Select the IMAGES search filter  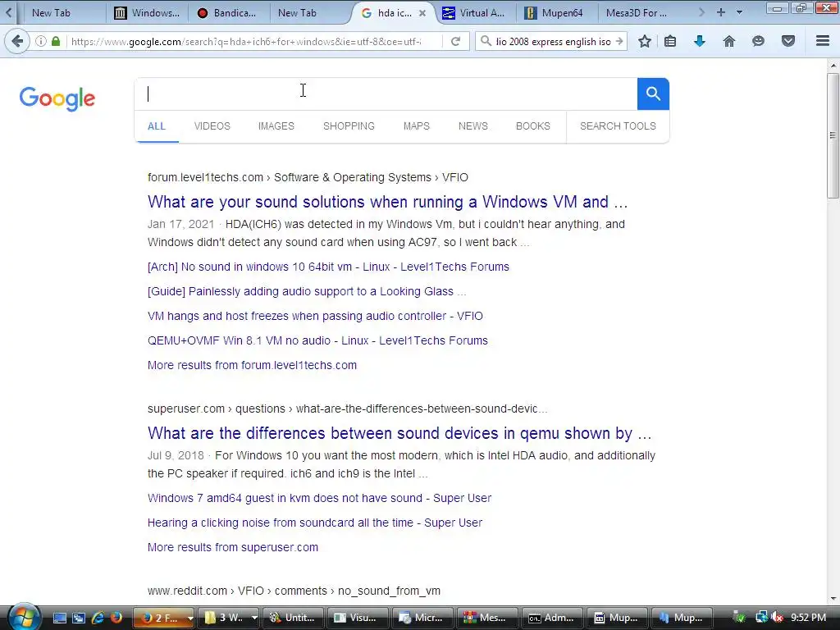(x=276, y=126)
